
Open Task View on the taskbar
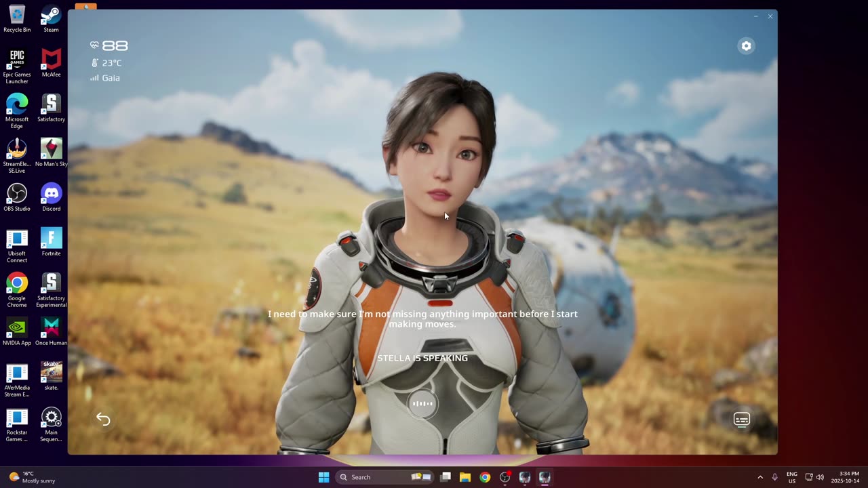coord(446,477)
